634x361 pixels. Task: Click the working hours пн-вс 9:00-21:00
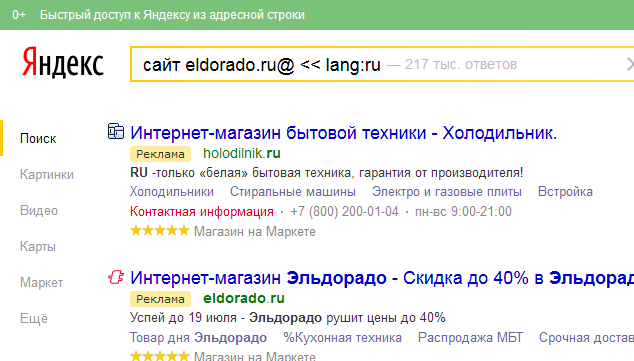[463, 211]
